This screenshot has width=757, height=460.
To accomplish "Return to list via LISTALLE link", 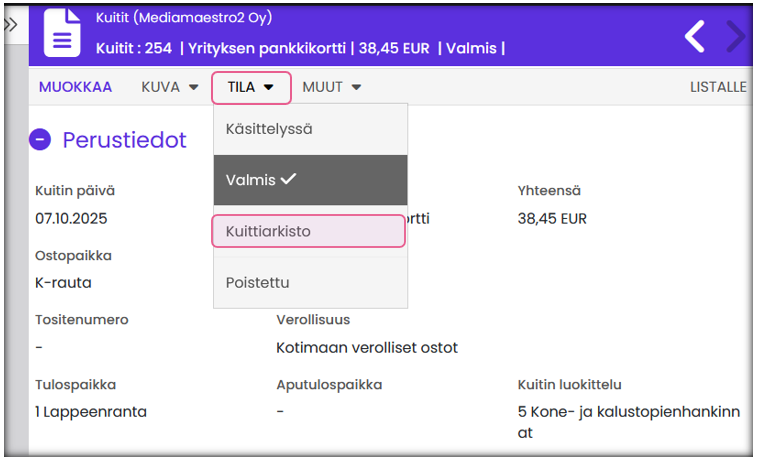I will [x=718, y=87].
